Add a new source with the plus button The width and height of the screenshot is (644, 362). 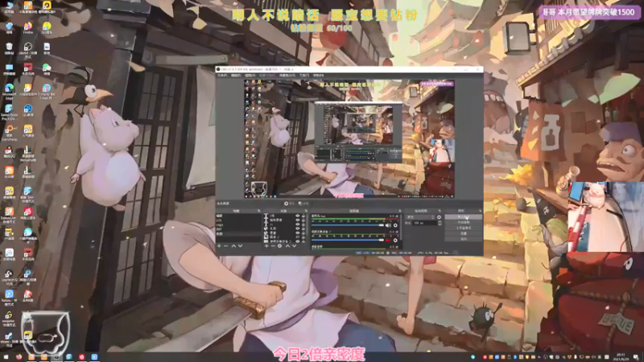click(266, 246)
